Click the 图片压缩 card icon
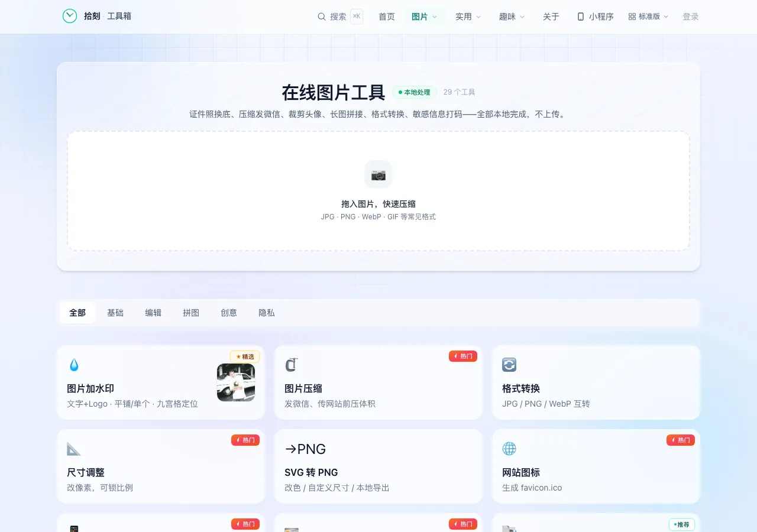Screen dimensions: 757x532 coord(291,365)
